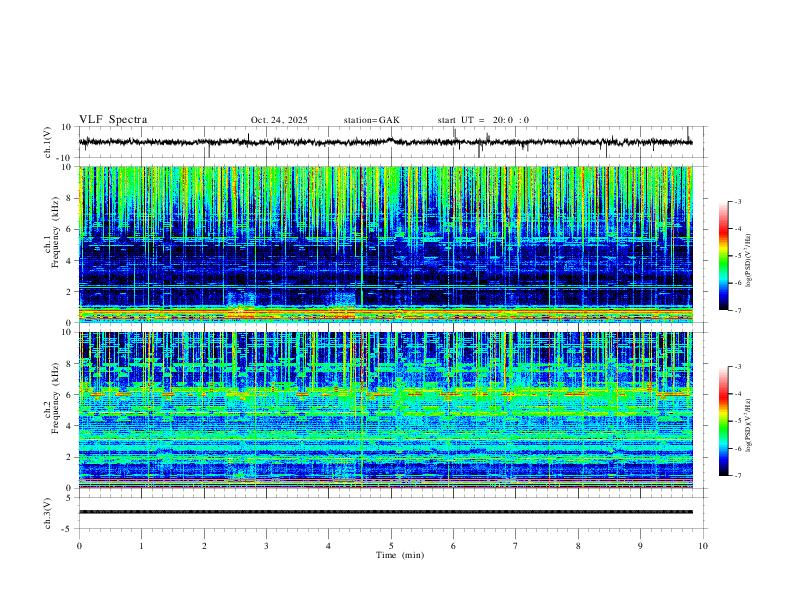The image size is (792, 612).
Task: Click the 'station=GAK' label
Action: tap(371, 120)
